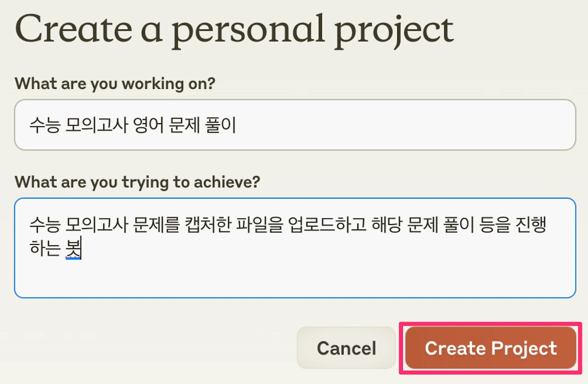The width and height of the screenshot is (588, 384).
Task: Click the word "진행" in the description
Action: point(530,225)
